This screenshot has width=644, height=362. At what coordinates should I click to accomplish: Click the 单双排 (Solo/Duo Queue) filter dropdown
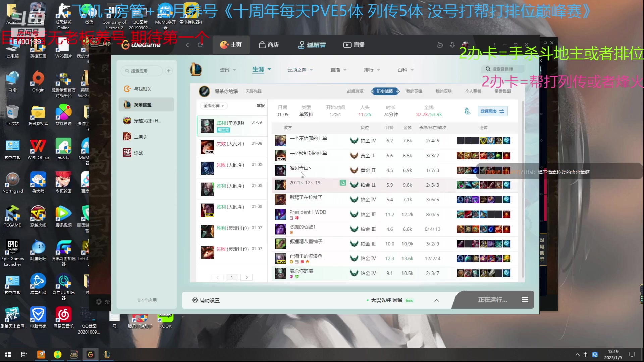[x=307, y=114]
